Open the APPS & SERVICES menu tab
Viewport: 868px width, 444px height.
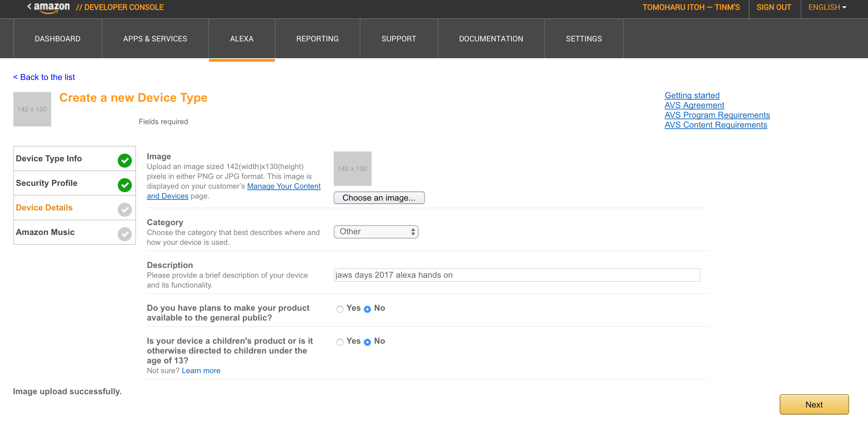coord(155,38)
